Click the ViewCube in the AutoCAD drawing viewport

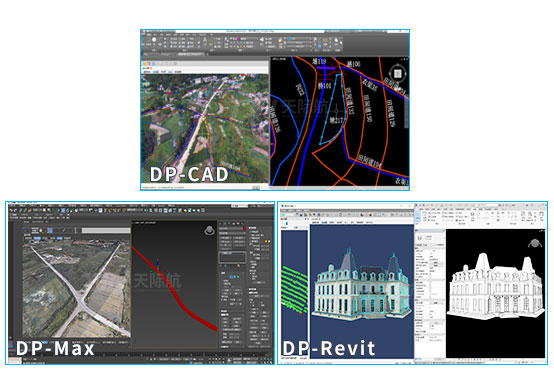(x=397, y=74)
